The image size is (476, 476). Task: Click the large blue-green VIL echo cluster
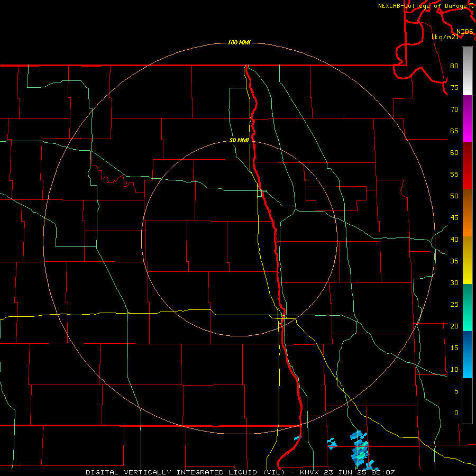pos(360,448)
